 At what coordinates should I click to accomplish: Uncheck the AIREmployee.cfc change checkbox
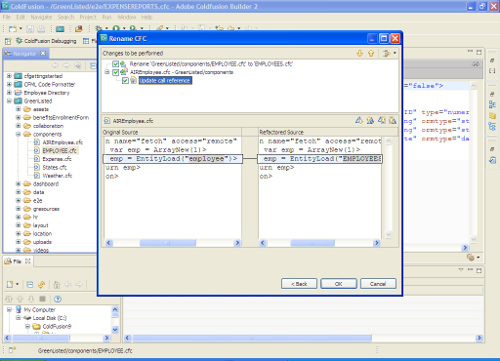tap(116, 72)
